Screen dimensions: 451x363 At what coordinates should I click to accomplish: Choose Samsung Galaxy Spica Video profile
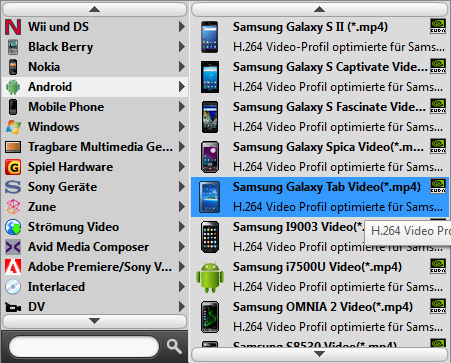click(320, 157)
